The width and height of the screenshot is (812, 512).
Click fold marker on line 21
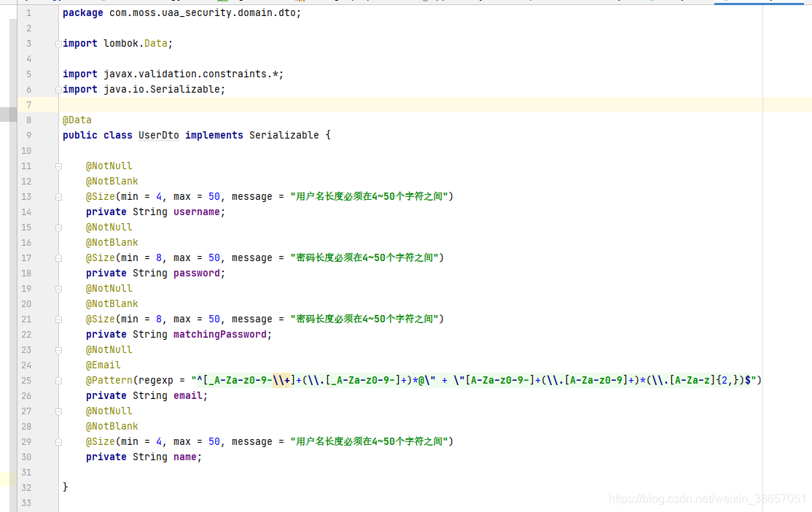58,319
